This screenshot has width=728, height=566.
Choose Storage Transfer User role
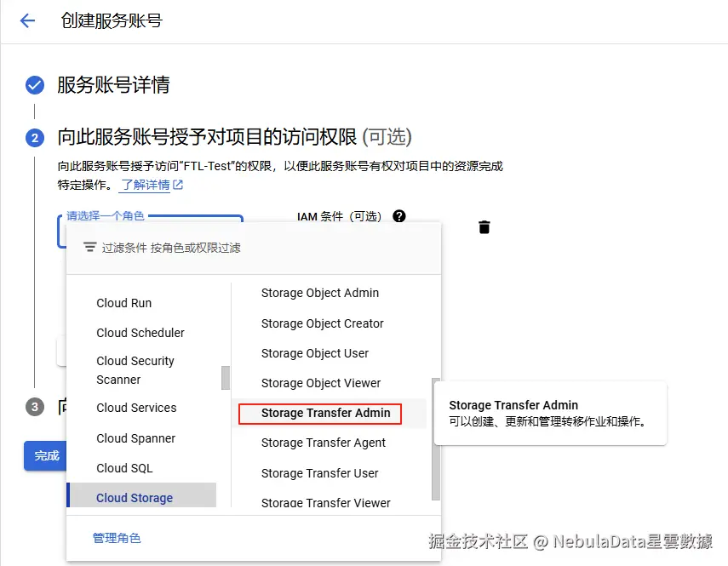(319, 473)
